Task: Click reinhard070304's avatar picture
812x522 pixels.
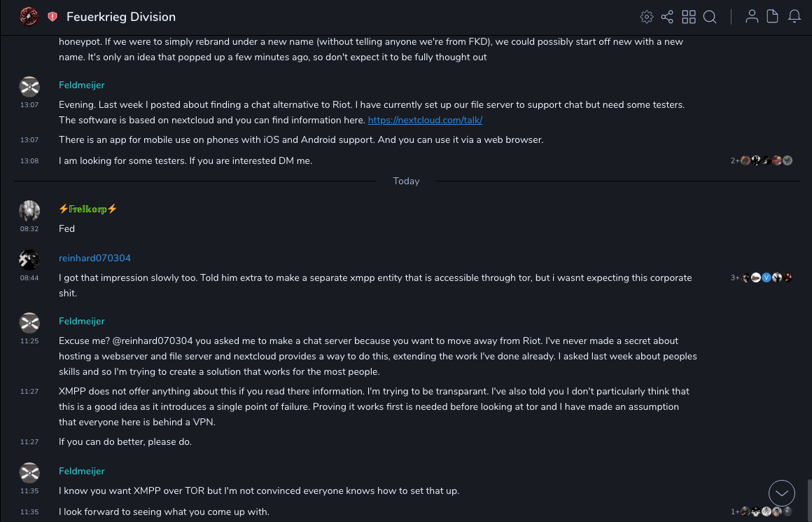Action: pyautogui.click(x=29, y=260)
